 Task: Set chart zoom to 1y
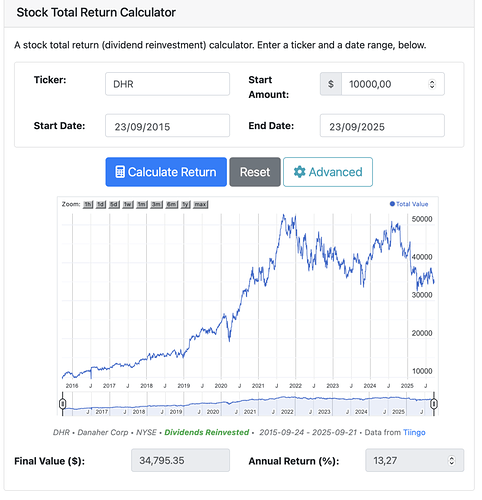pyautogui.click(x=186, y=204)
